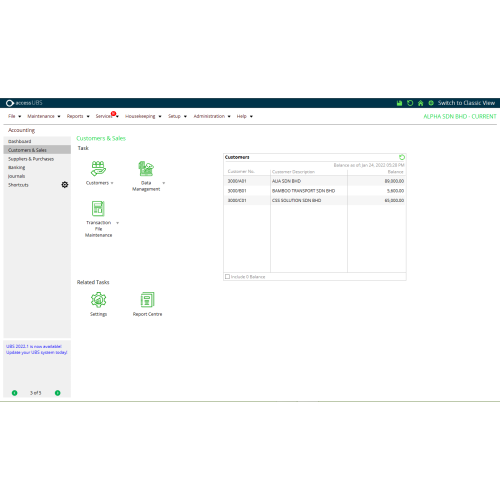The image size is (500, 500).
Task: Open the Help menu
Action: pos(244,116)
